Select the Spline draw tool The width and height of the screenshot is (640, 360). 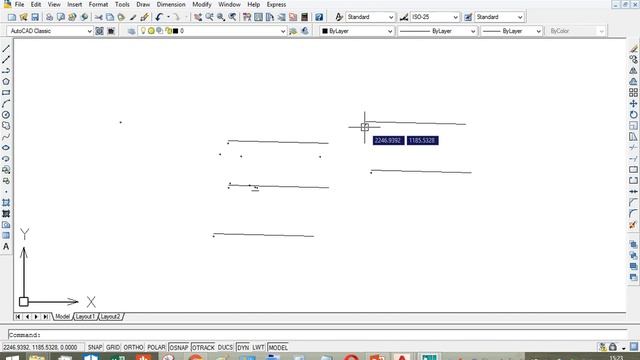[x=6, y=137]
